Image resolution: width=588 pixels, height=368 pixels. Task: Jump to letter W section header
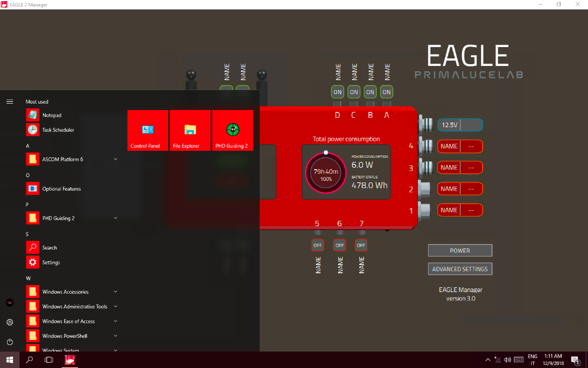(28, 279)
